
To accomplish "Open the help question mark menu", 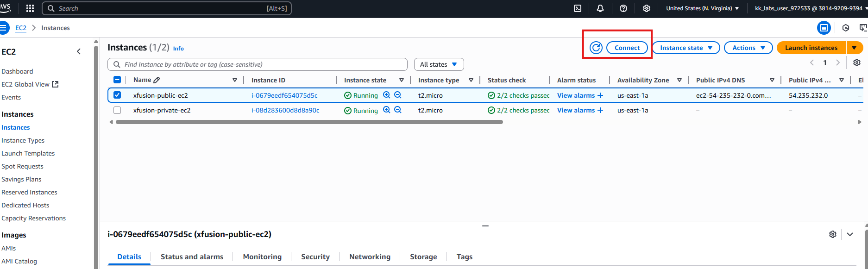I will click(623, 8).
